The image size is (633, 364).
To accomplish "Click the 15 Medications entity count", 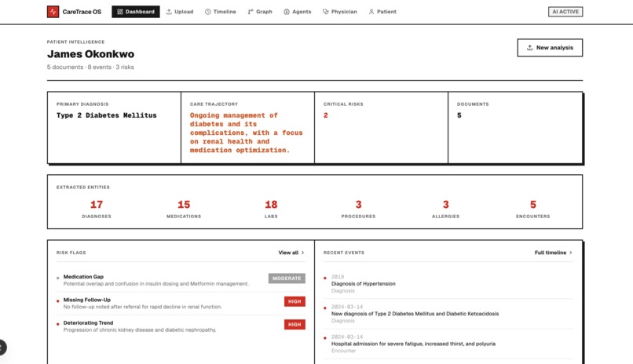I will [184, 209].
